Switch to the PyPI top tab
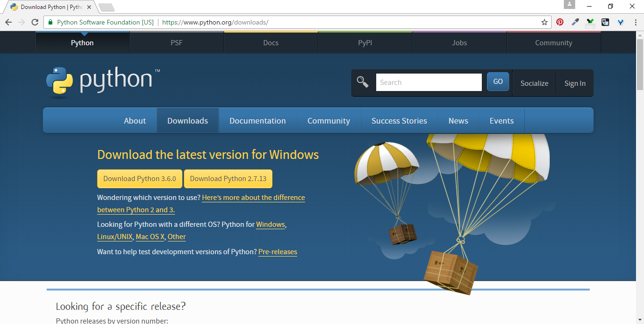Image resolution: width=644 pixels, height=324 pixels. tap(365, 42)
